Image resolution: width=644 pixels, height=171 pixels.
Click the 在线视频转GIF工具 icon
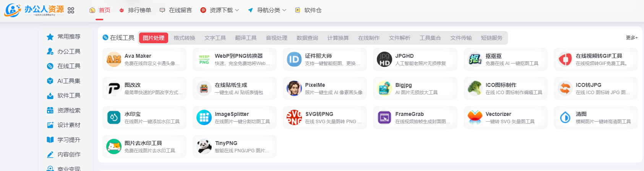click(x=565, y=59)
